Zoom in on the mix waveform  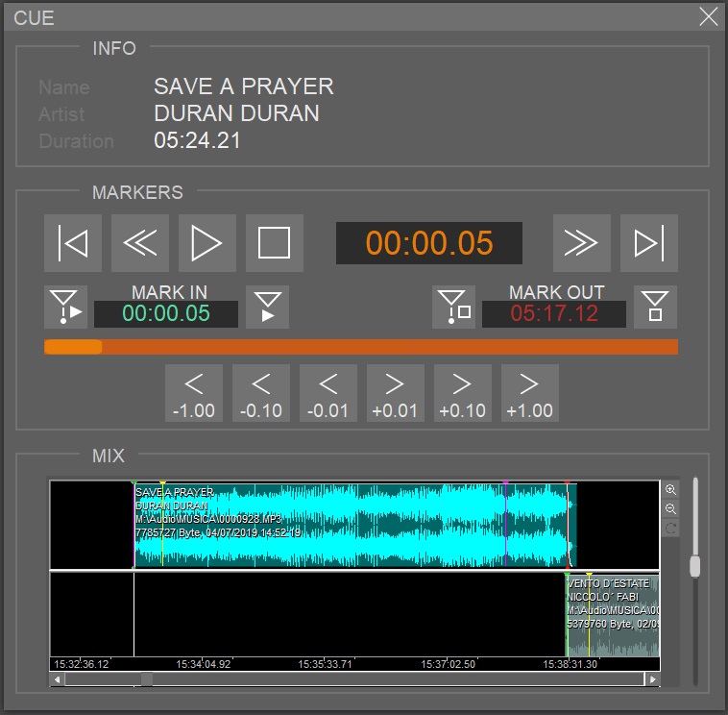[x=670, y=490]
